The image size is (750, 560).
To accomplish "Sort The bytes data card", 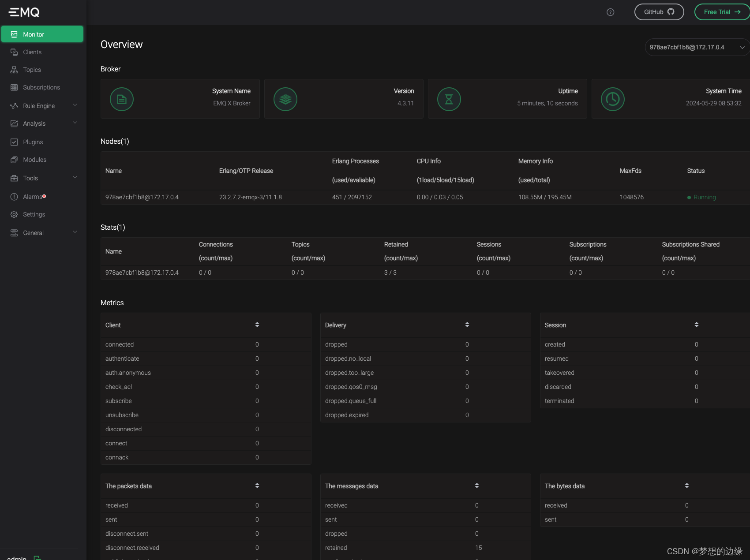I will tap(687, 486).
